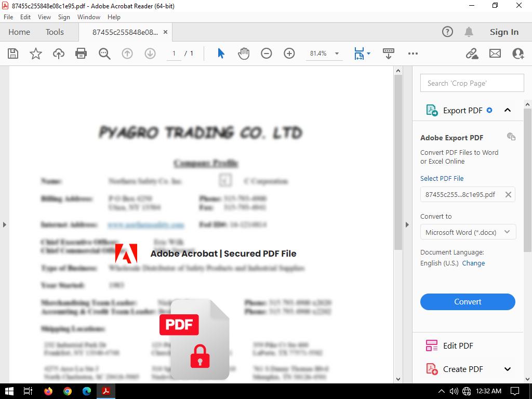Open the zoom level 81.4% dropdown
532x399 pixels.
pyautogui.click(x=337, y=54)
